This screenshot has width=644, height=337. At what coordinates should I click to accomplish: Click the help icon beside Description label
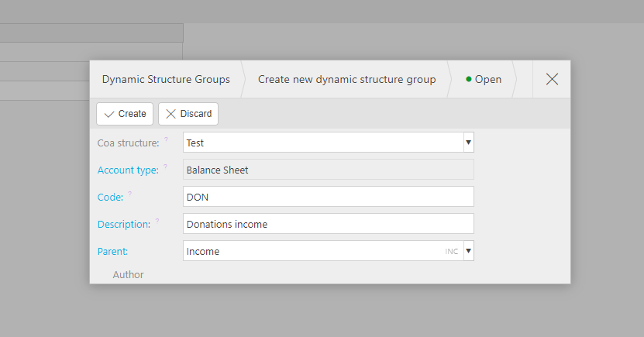click(157, 221)
